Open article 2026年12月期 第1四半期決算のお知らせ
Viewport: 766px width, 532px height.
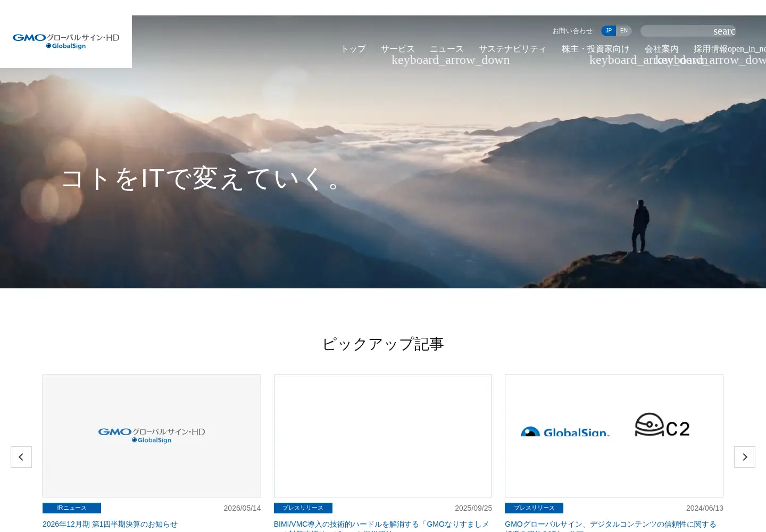point(110,524)
